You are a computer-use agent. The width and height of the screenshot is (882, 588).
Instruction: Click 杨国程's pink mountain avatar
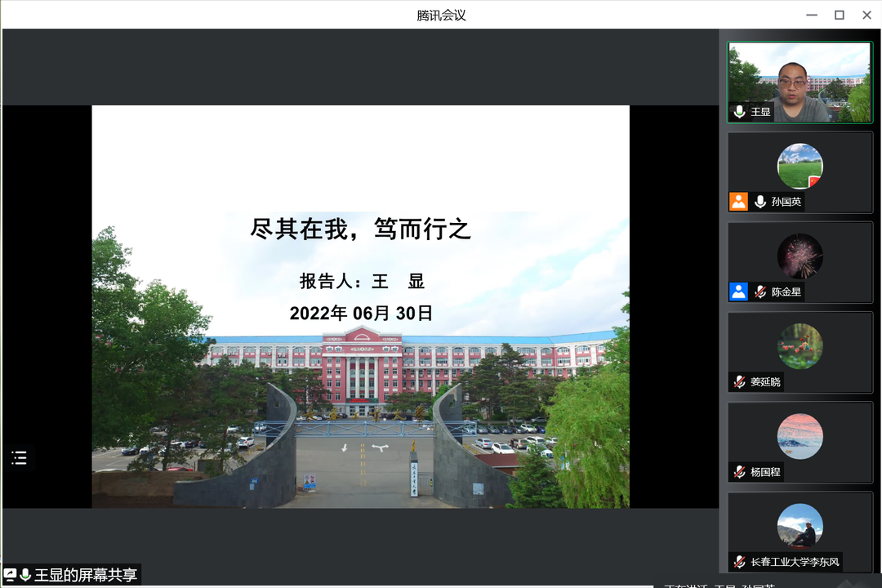point(800,435)
